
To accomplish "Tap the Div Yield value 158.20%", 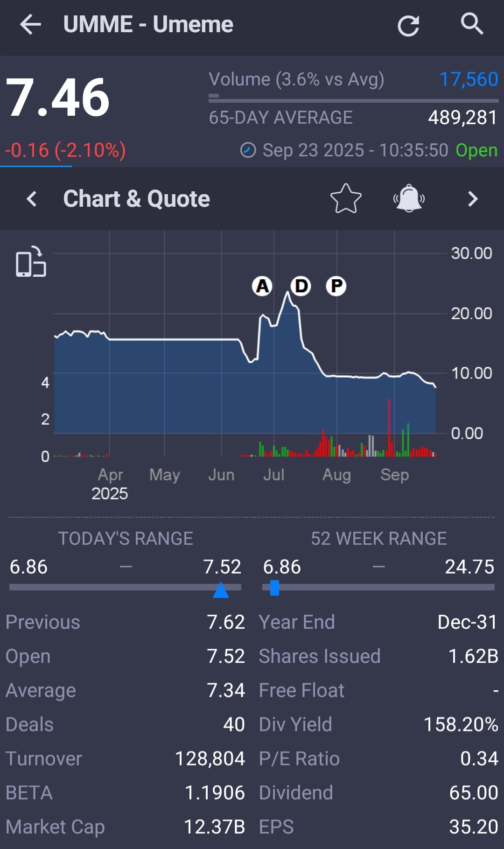I will click(461, 724).
